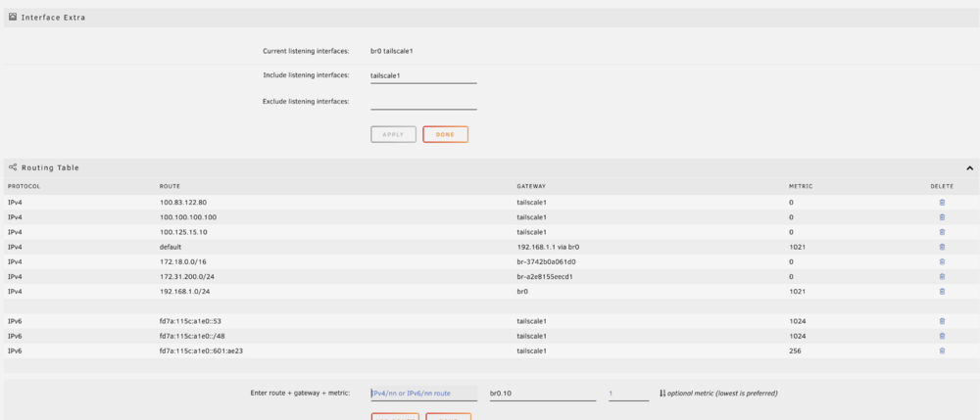This screenshot has height=420, width=980.
Task: Click the METRIC column header
Action: pos(801,187)
